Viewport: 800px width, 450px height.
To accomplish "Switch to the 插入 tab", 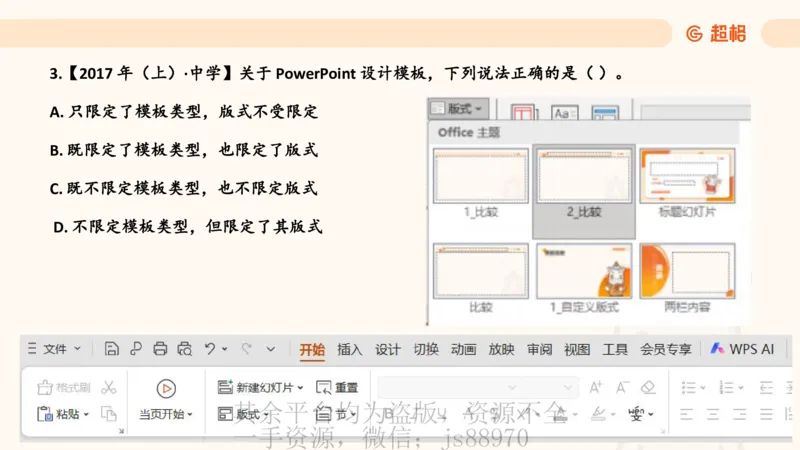I will (349, 349).
